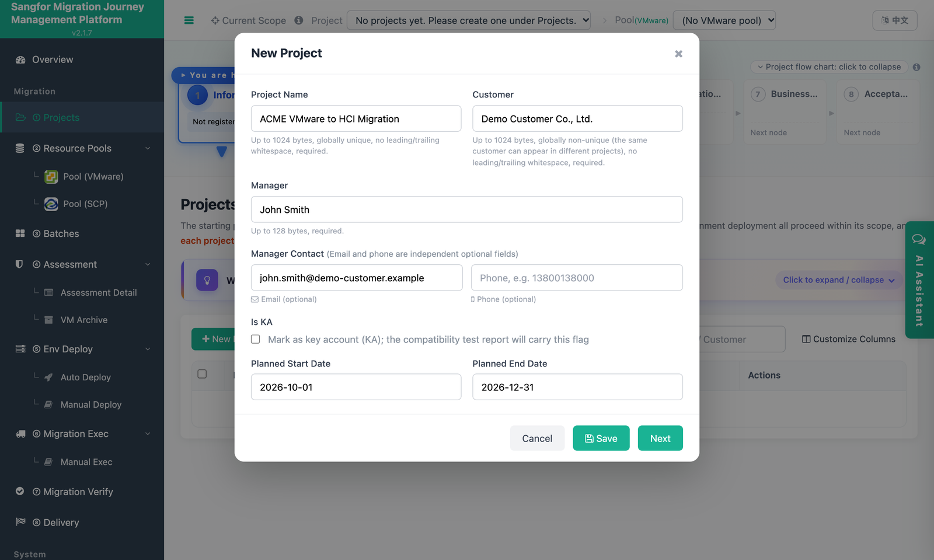Enable the Mark as key account checkbox

(256, 339)
